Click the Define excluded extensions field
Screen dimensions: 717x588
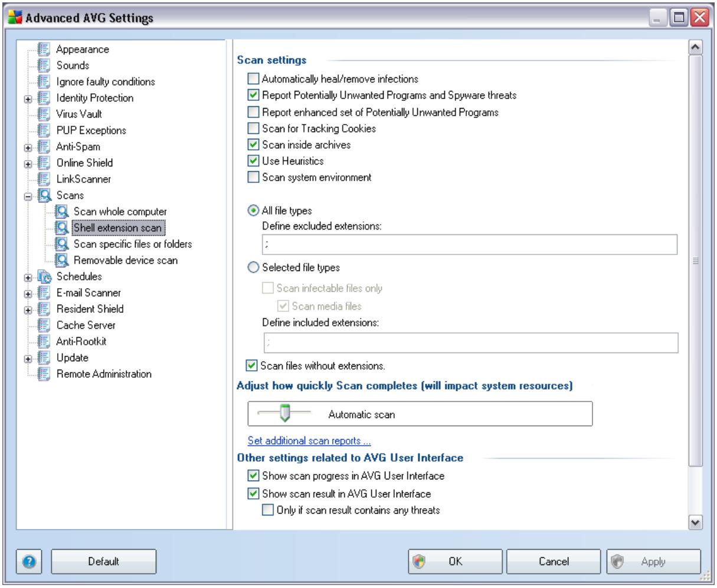coord(470,244)
